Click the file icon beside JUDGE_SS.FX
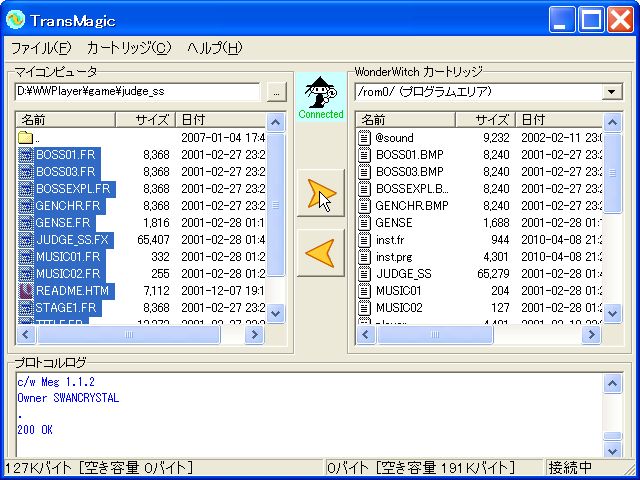Viewport: 640px width, 480px height. coord(26,240)
